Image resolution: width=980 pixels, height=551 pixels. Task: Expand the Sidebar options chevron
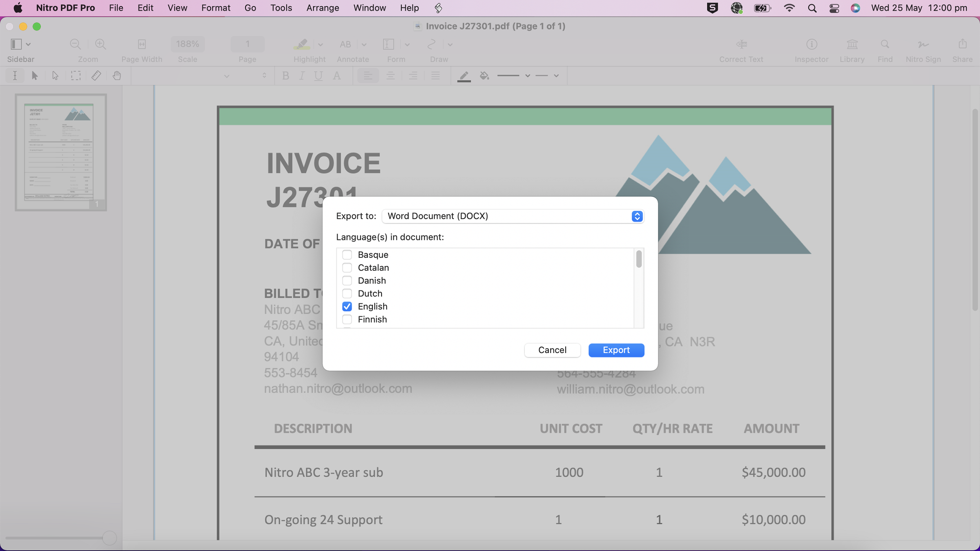(x=29, y=44)
